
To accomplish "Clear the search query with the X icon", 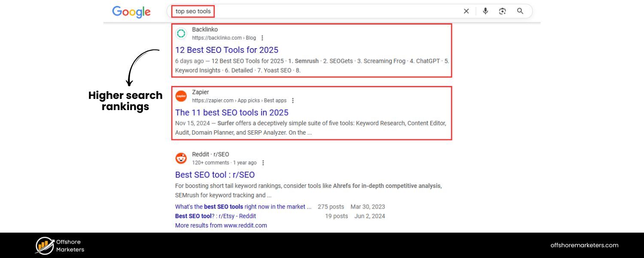I will [x=466, y=11].
